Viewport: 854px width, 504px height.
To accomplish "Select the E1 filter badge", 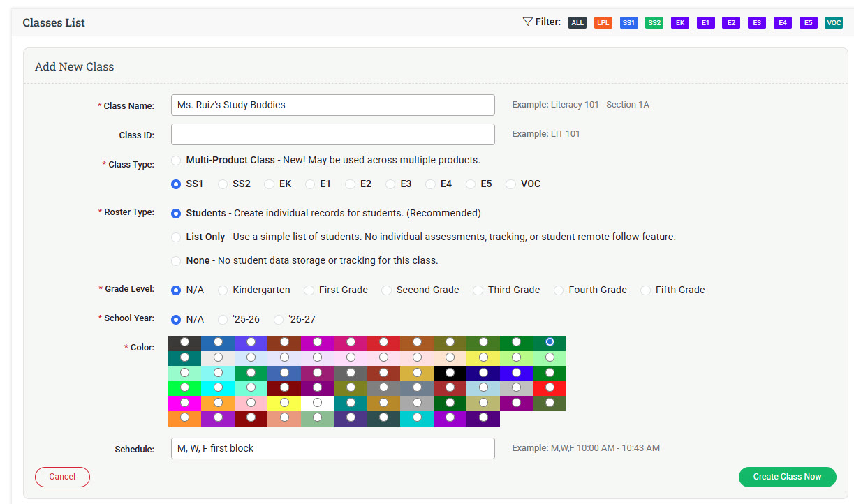I will click(705, 22).
